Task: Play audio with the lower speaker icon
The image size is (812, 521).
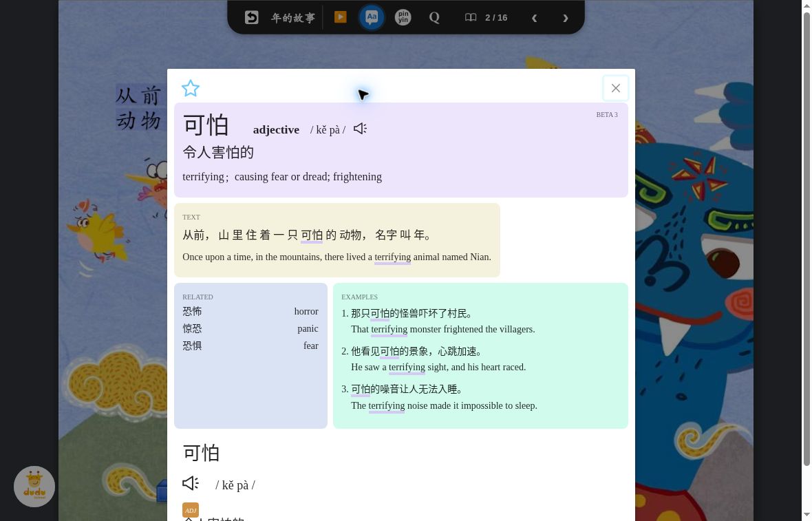Action: tap(191, 483)
